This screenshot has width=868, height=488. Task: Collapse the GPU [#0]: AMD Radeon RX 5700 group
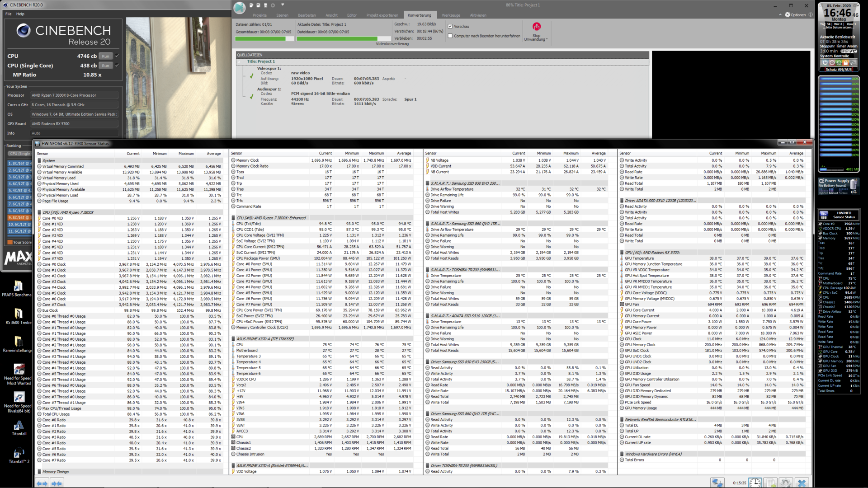622,253
